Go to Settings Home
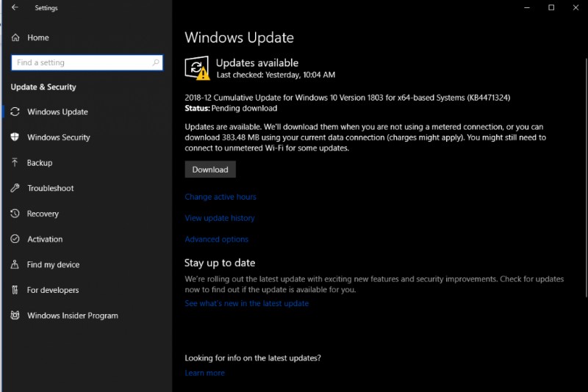The image size is (588, 392). tap(38, 37)
